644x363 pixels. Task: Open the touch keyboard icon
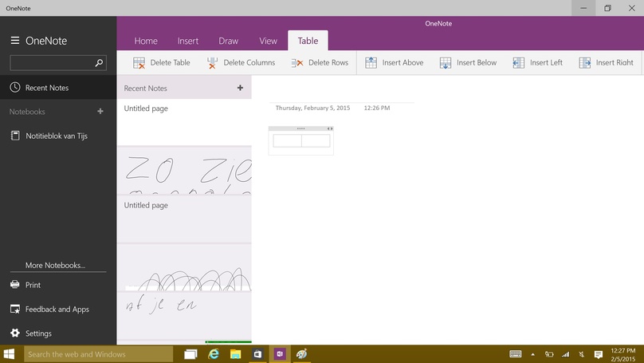[516, 354]
